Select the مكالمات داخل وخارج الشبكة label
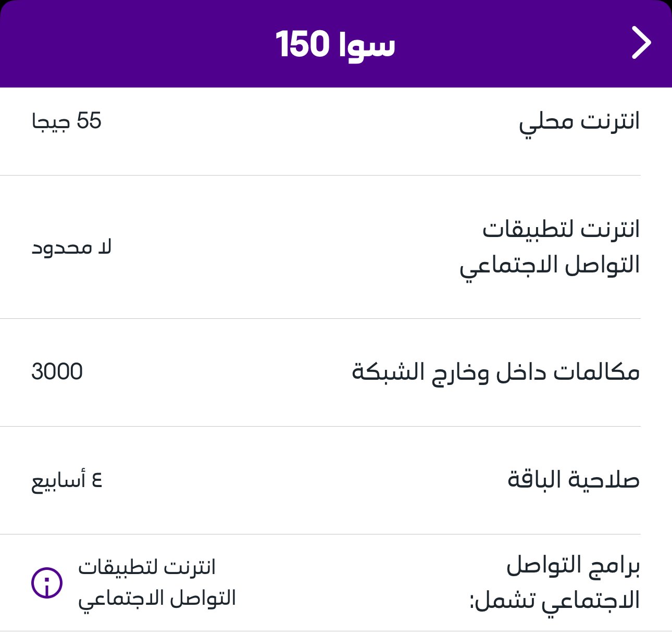 pos(495,372)
